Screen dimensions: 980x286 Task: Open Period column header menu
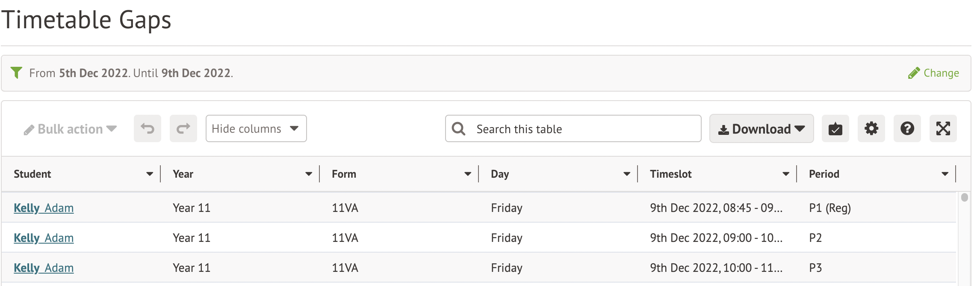coord(945,174)
